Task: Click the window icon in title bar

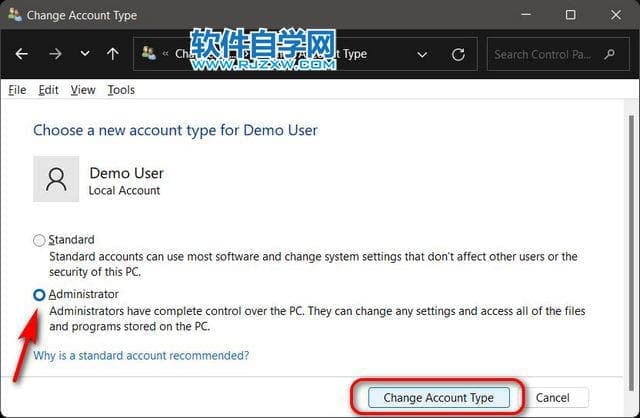Action: coord(13,15)
